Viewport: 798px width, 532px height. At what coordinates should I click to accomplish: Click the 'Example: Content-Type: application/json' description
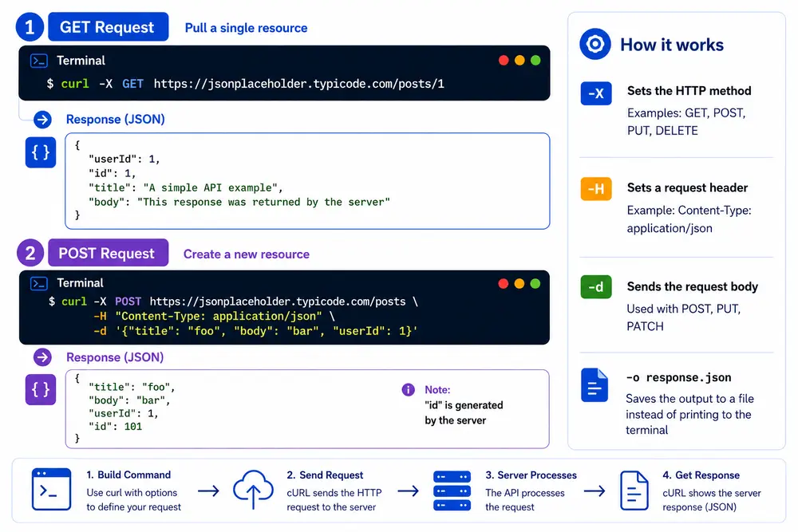pyautogui.click(x=689, y=219)
